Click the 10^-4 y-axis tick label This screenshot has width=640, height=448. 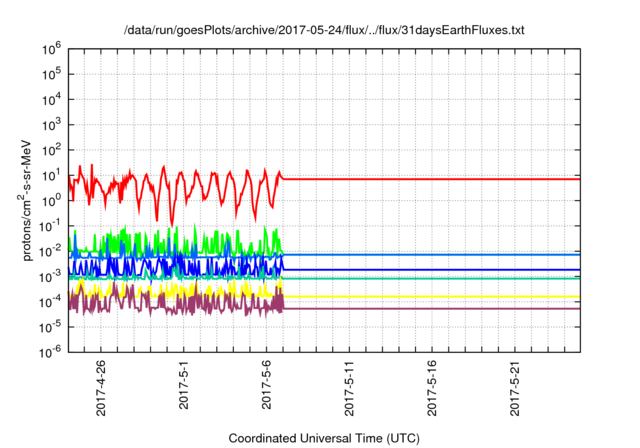[x=50, y=302]
